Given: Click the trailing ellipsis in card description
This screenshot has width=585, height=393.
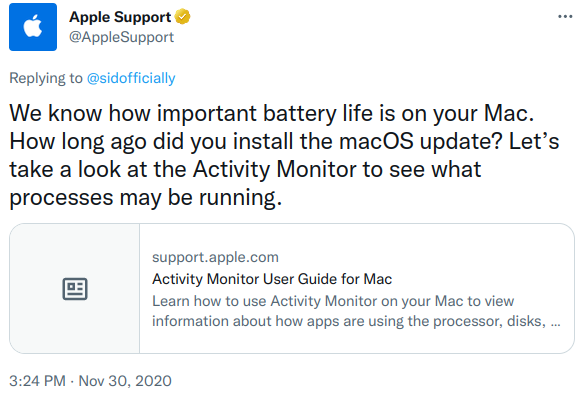Looking at the screenshot, I should tap(556, 321).
